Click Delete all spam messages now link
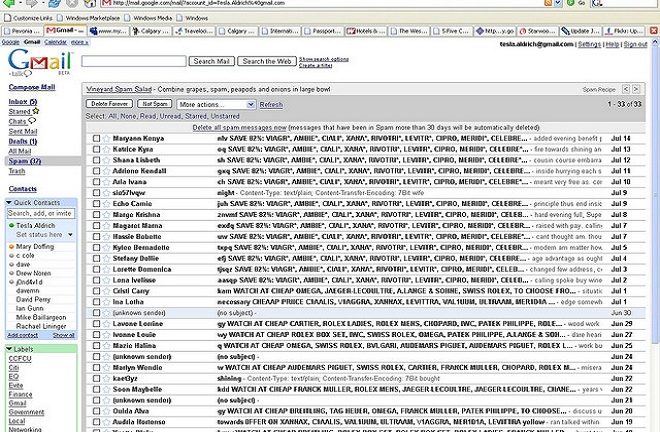This screenshot has width=660, height=432. [239, 128]
